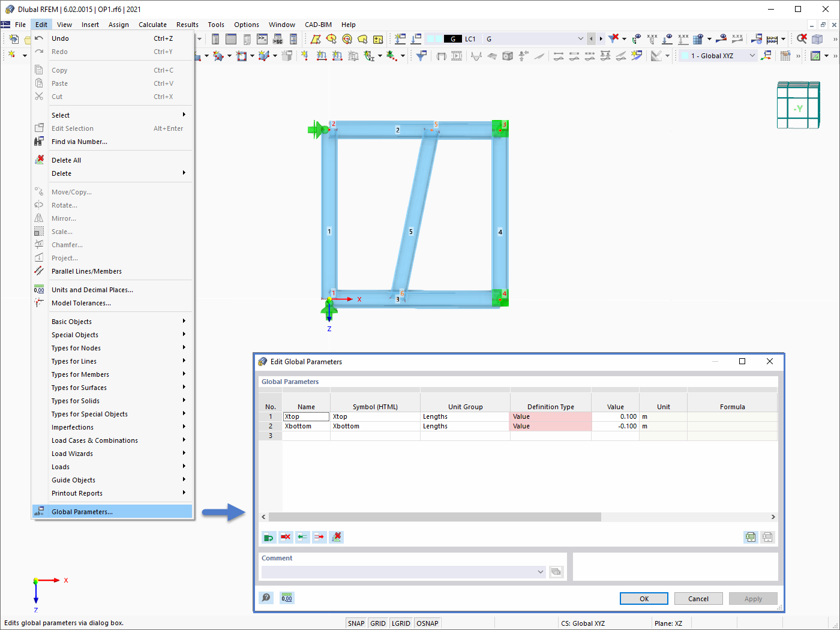Add a new global parameter row

268,537
